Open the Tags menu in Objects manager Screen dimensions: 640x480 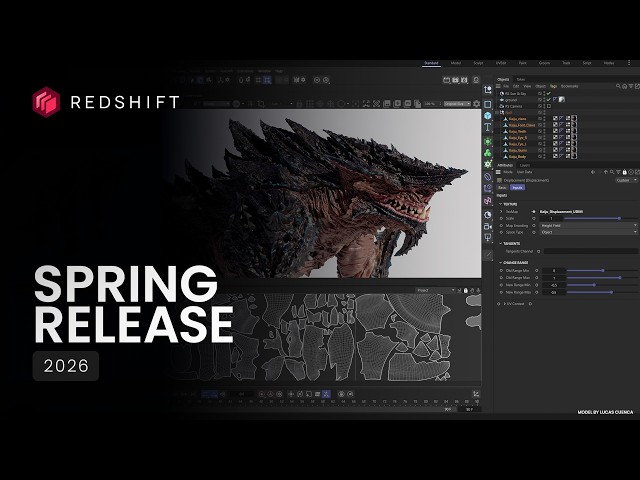[553, 86]
